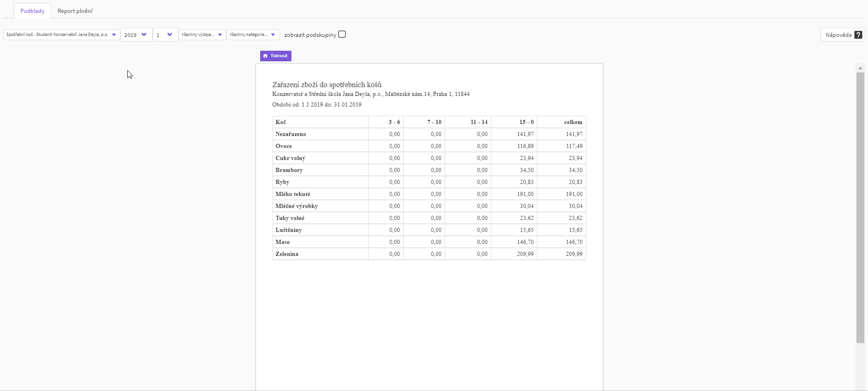This screenshot has width=868, height=391.
Task: Click the printer icon on Tisknout
Action: click(x=265, y=56)
